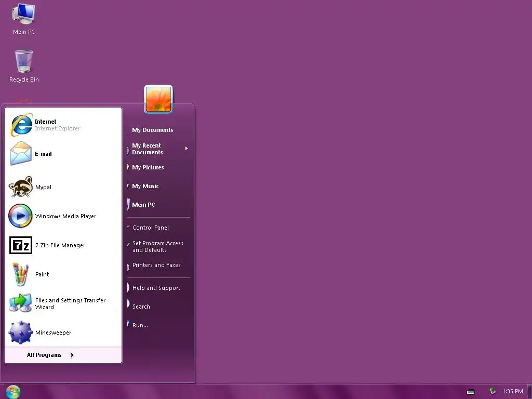Open Set Program Access and Defaults

tap(158, 247)
